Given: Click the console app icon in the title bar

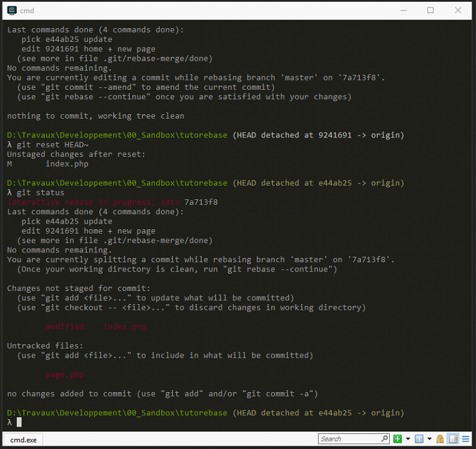Looking at the screenshot, I should pyautogui.click(x=11, y=11).
